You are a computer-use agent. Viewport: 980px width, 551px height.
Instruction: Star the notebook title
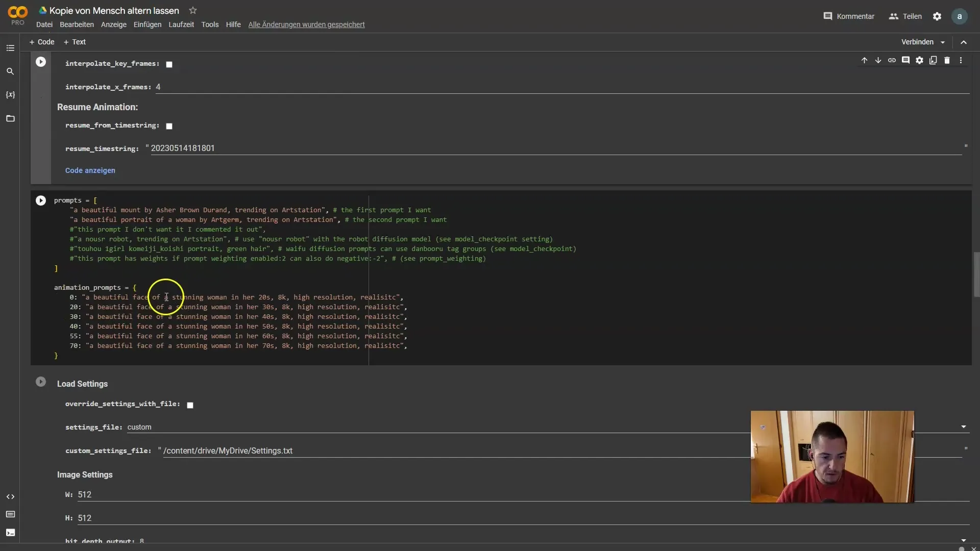click(x=192, y=11)
